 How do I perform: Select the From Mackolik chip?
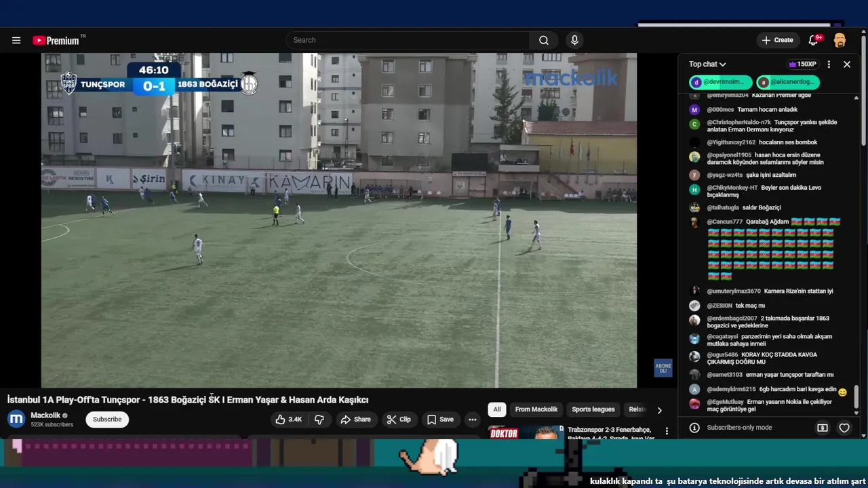(x=536, y=409)
